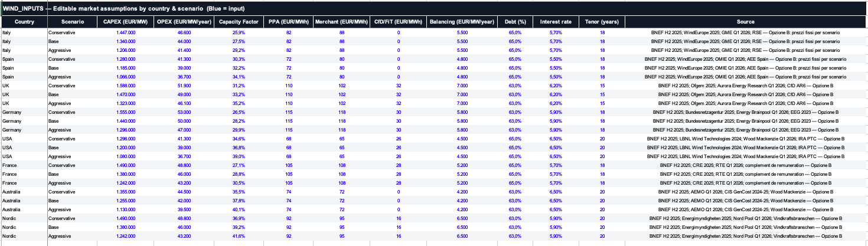The width and height of the screenshot is (868, 246).
Task: Select the 'France' country cell in Base row
Action: click(x=24, y=175)
